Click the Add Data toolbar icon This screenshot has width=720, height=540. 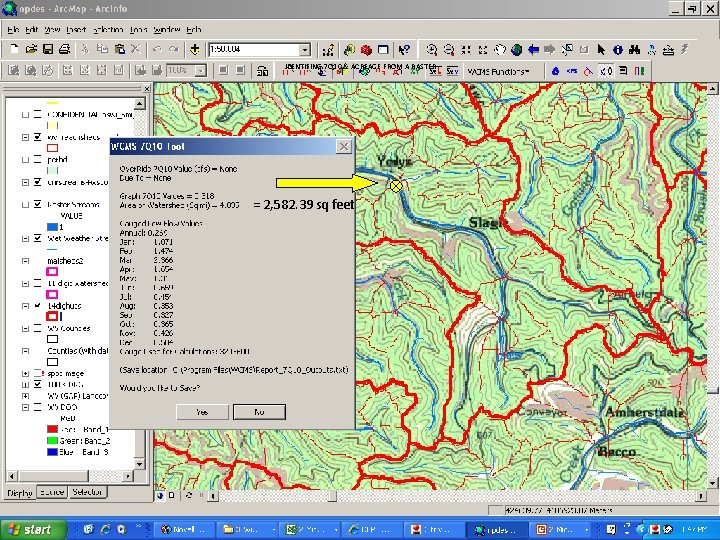[194, 49]
